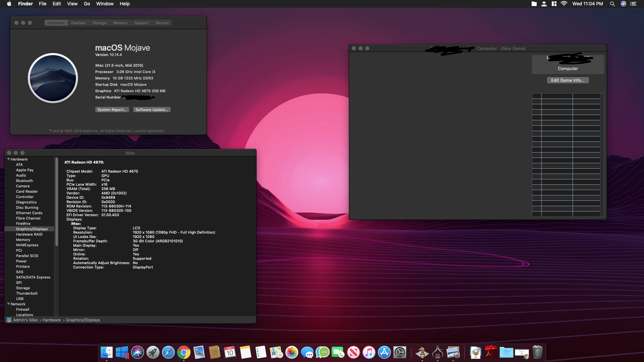Launch Google Chrome from the dock
Image resolution: width=644 pixels, height=362 pixels.
184,352
